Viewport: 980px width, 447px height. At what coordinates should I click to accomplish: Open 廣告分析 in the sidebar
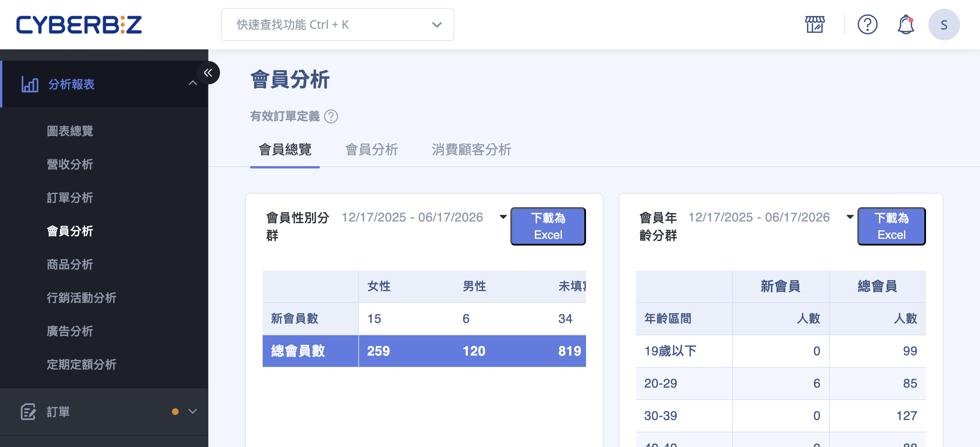click(70, 331)
